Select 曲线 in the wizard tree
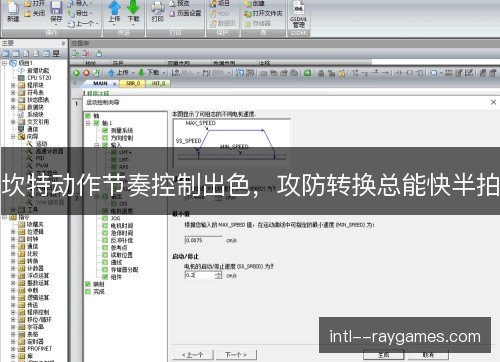 coord(116,262)
